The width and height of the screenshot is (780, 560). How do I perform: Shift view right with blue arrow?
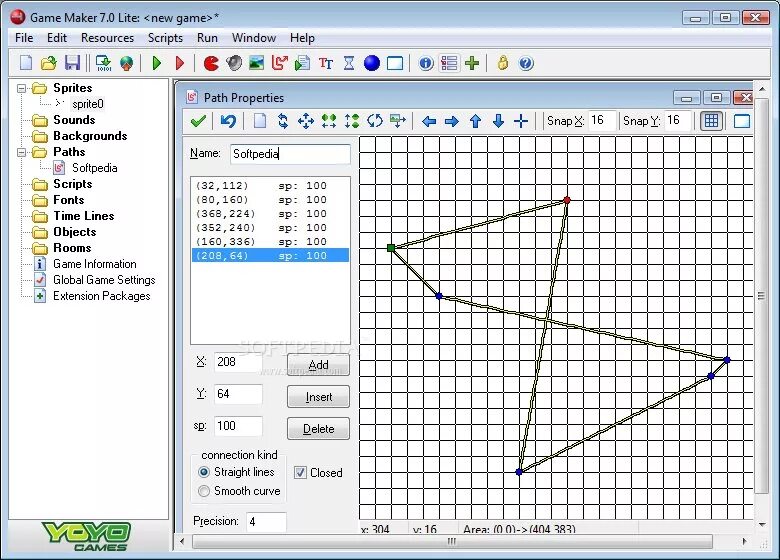point(452,121)
